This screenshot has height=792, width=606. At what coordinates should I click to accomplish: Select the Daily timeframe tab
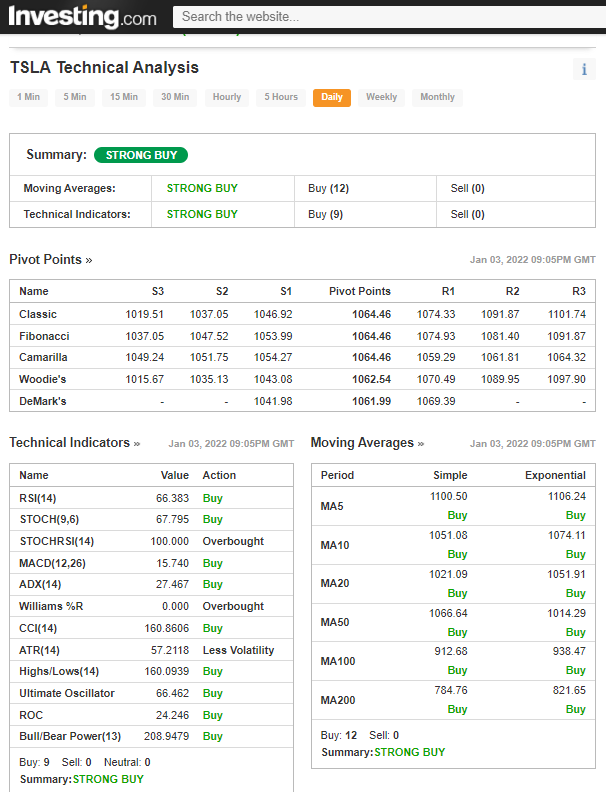coord(332,97)
